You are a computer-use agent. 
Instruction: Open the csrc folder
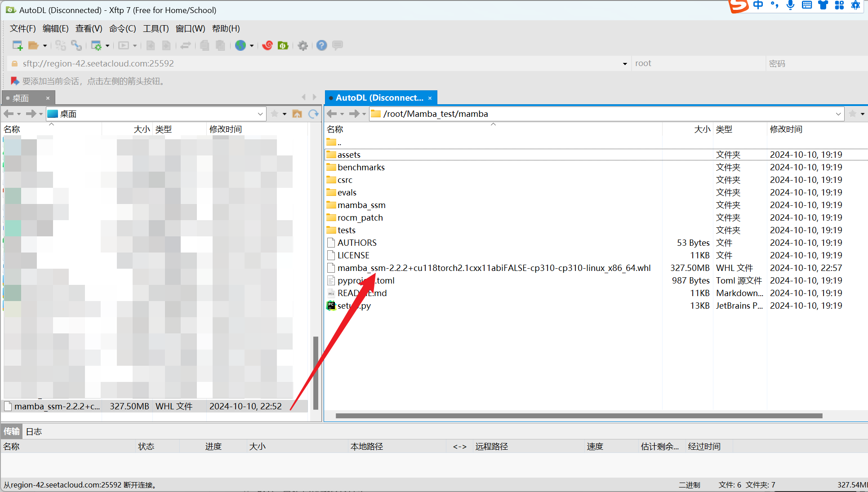[345, 180]
